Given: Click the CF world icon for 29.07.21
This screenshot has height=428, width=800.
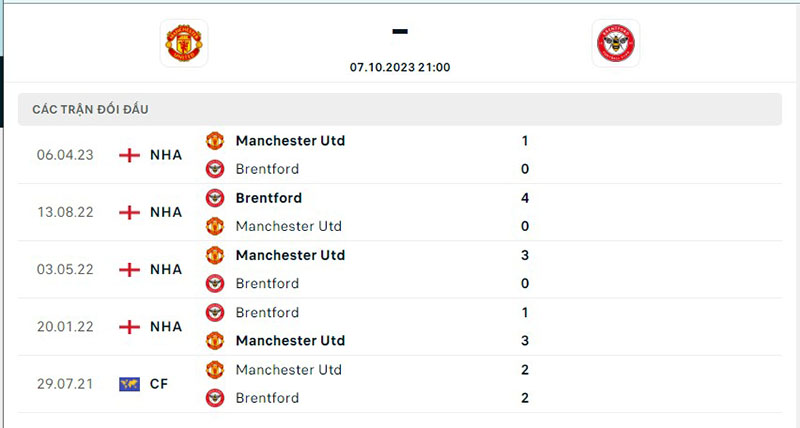Looking at the screenshot, I should point(129,384).
